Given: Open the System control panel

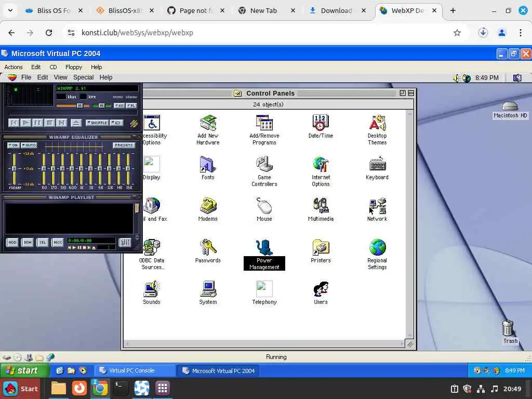Looking at the screenshot, I should (208, 292).
